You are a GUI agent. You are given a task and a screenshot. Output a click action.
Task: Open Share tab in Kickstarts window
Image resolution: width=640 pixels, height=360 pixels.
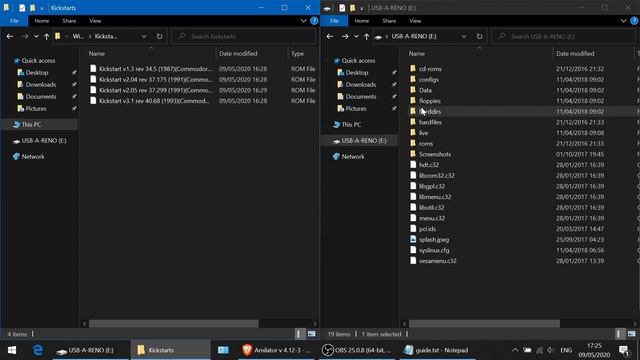pos(69,21)
